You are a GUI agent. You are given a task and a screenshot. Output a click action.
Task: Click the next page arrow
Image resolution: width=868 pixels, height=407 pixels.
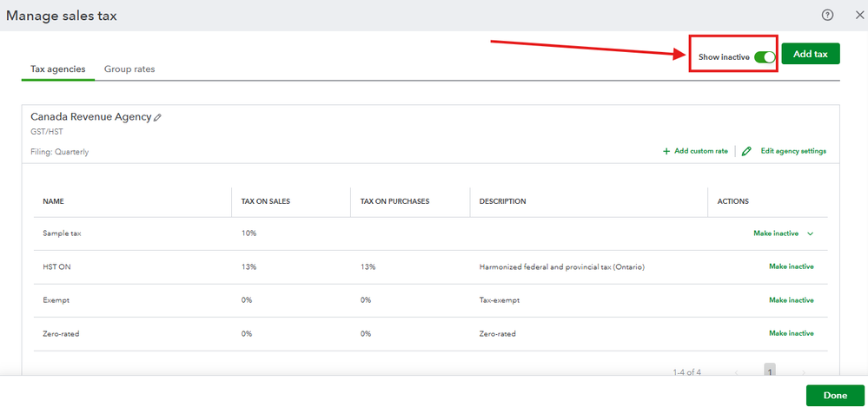coord(804,372)
